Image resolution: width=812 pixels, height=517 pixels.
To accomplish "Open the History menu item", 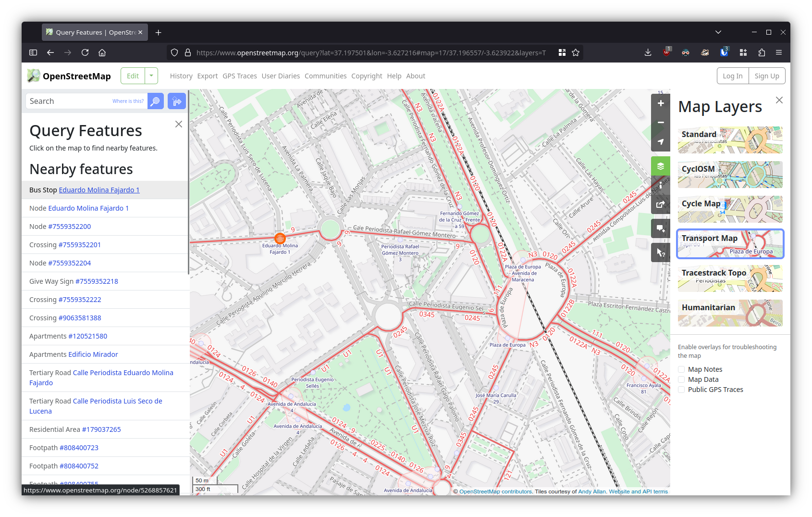I will coord(181,76).
